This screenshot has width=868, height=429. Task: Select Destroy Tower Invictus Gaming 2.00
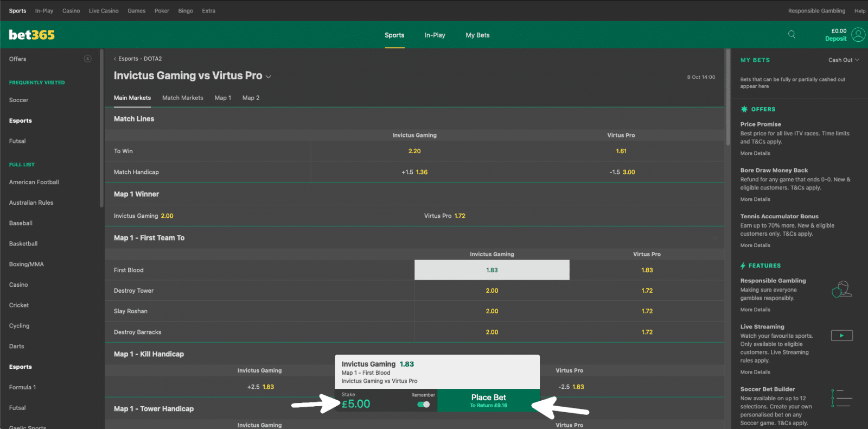click(x=492, y=291)
